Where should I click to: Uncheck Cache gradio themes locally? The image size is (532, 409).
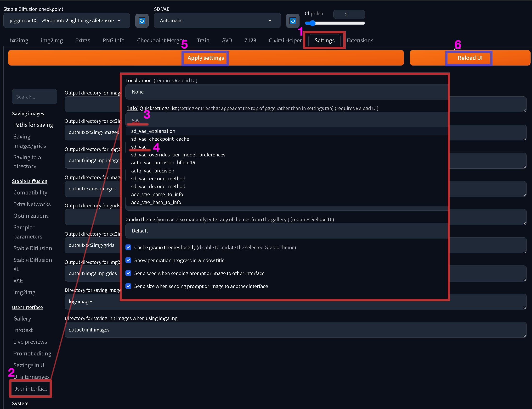point(128,248)
